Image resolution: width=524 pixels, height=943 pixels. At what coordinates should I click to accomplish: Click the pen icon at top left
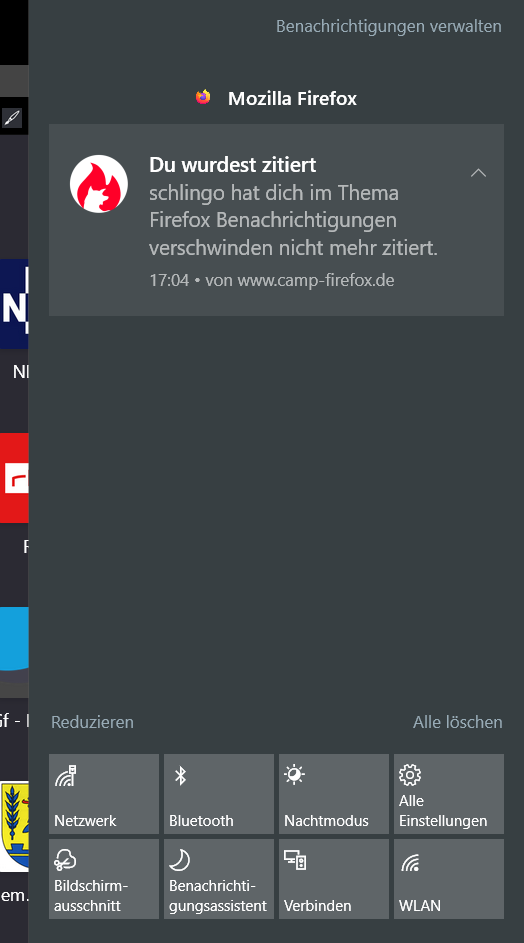[12, 118]
